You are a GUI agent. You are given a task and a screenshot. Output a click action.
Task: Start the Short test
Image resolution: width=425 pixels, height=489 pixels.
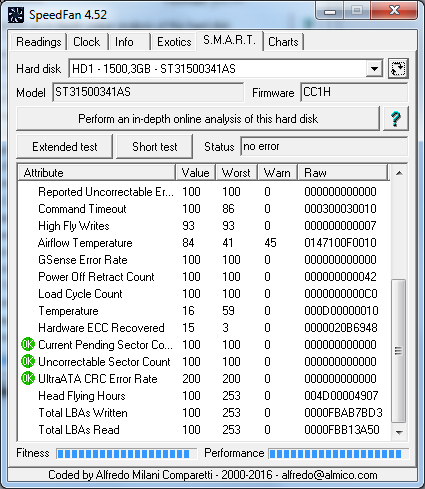coord(155,147)
